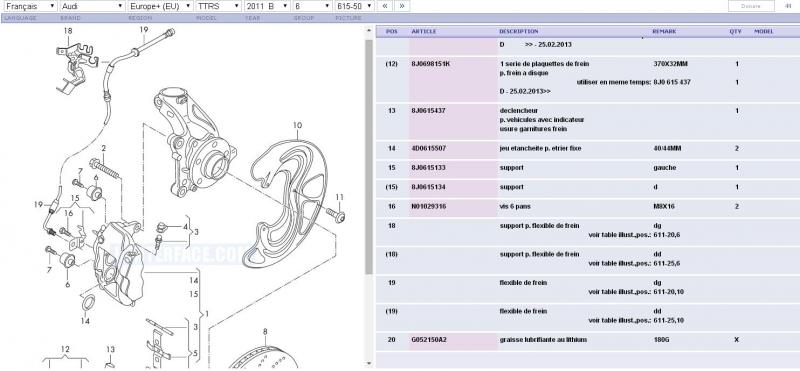Go to previous picture with « button
The height and width of the screenshot is (371, 800).
point(385,6)
